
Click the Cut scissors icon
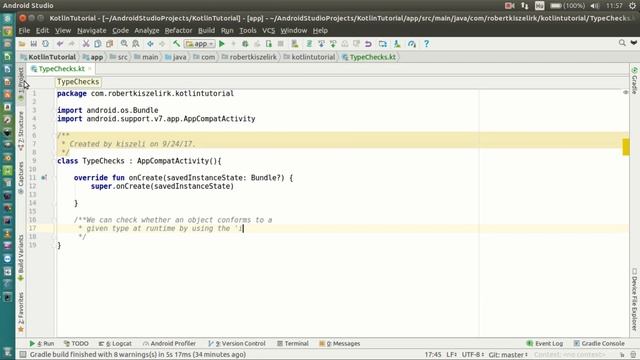pyautogui.click(x=86, y=44)
